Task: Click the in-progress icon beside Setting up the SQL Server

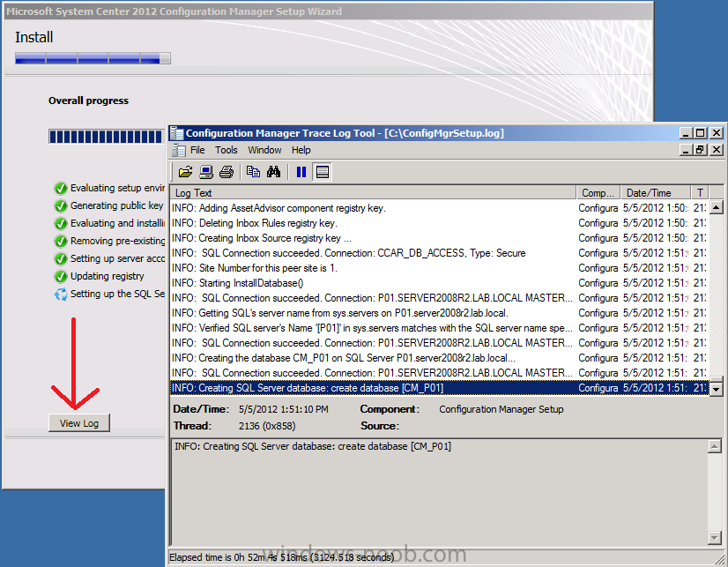Action: pos(60,294)
